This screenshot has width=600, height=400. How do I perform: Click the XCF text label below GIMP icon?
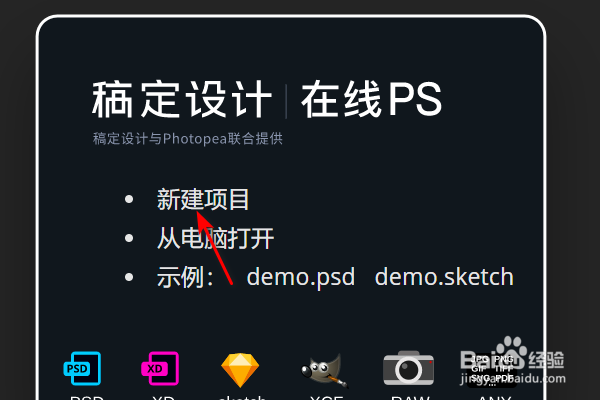(x=326, y=397)
